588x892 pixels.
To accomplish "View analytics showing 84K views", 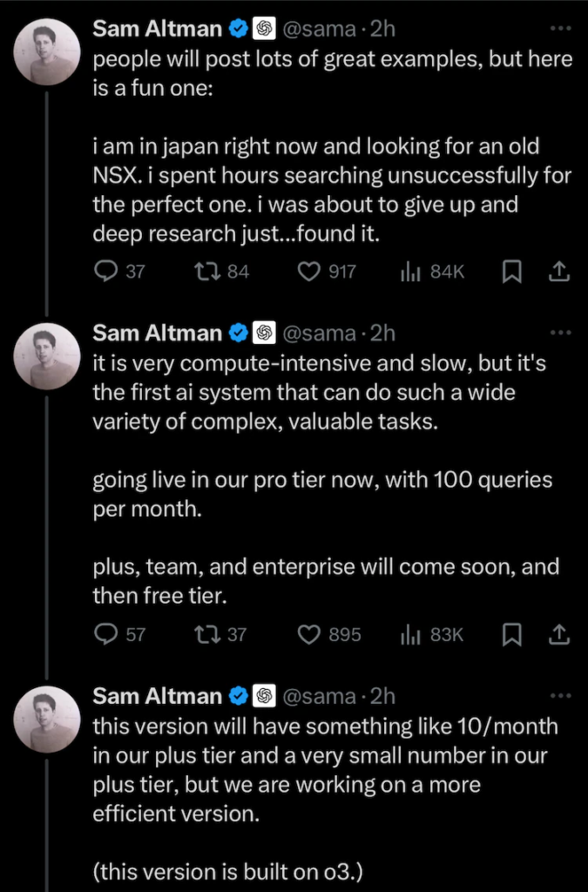I will pos(409,272).
